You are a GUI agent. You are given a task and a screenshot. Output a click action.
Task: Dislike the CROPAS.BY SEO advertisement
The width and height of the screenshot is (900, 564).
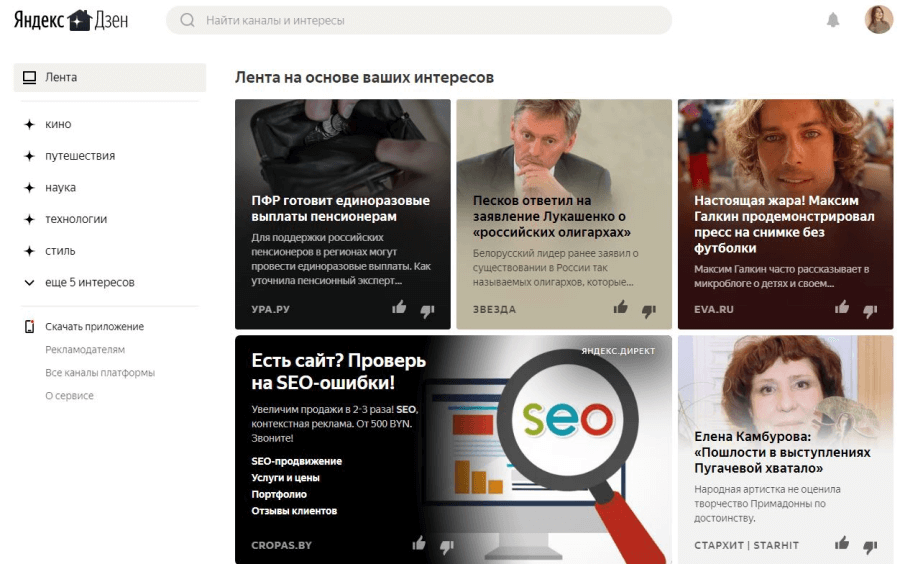coord(447,546)
